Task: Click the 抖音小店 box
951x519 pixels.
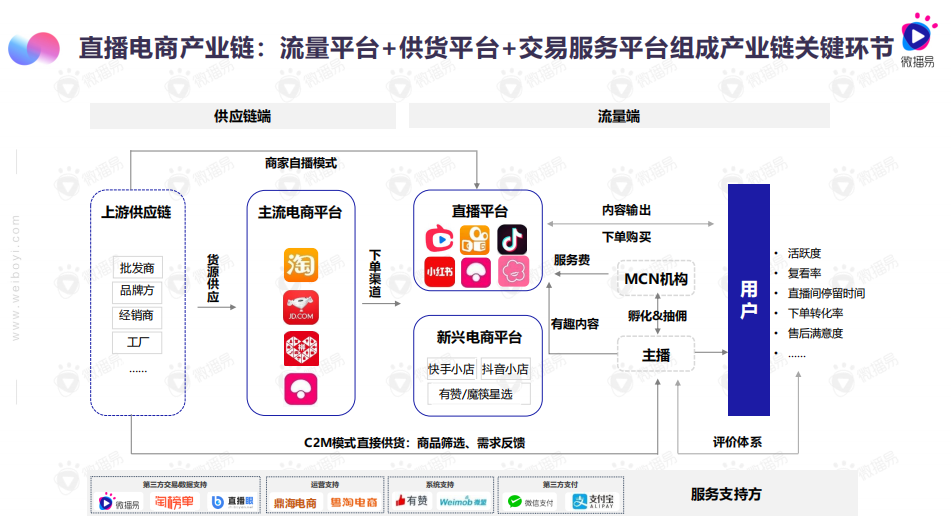Action: point(505,369)
